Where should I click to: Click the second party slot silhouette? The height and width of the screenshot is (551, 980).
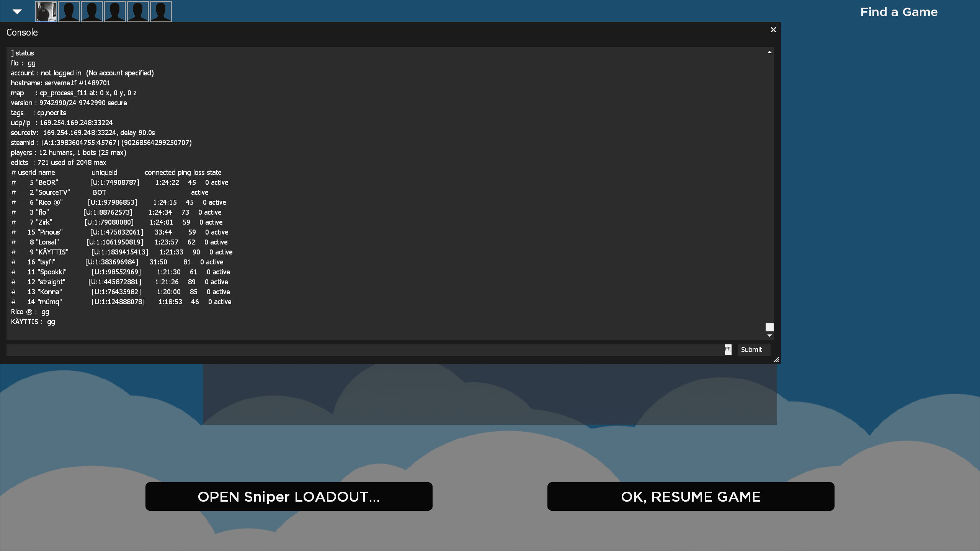[x=69, y=11]
